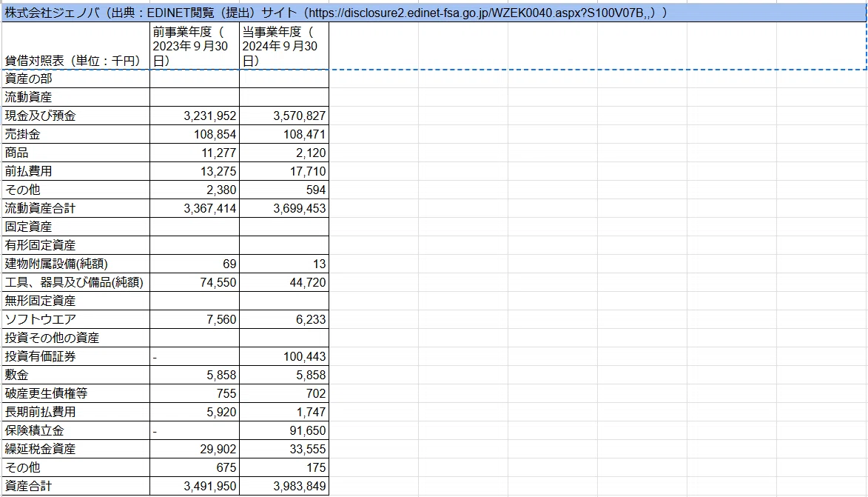The width and height of the screenshot is (868, 497).
Task: Select 敷金 current-year value 5,858
Action: coord(284,375)
